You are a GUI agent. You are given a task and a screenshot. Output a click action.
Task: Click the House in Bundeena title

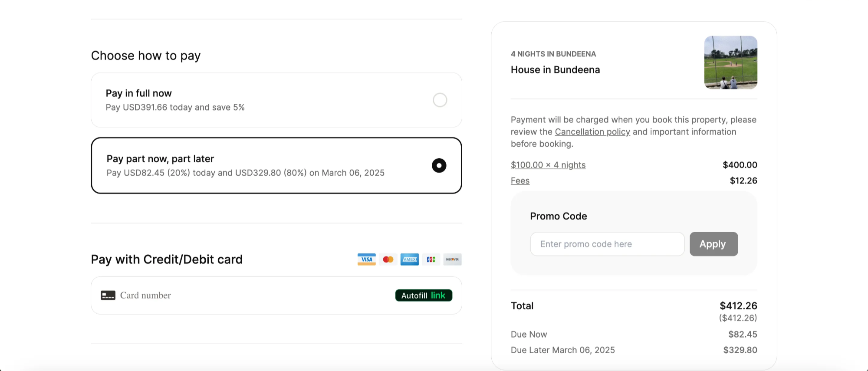(x=555, y=70)
